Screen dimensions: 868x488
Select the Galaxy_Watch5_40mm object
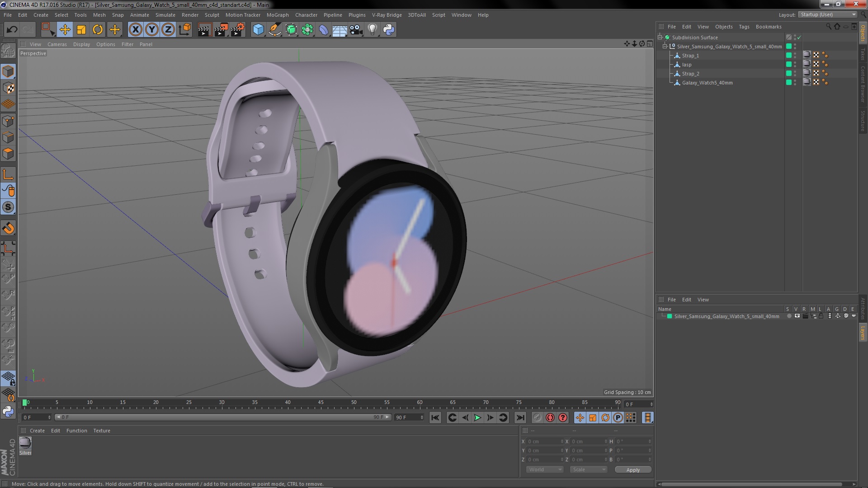707,83
